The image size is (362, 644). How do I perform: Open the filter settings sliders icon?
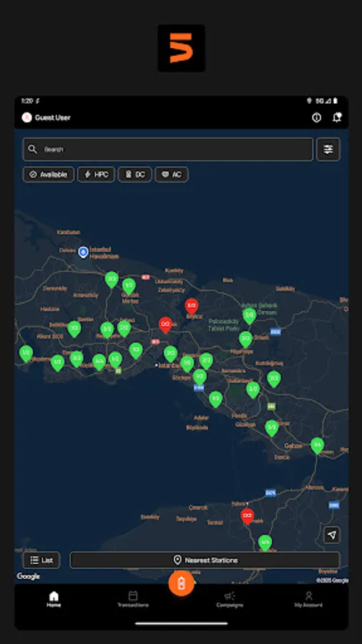coord(328,149)
